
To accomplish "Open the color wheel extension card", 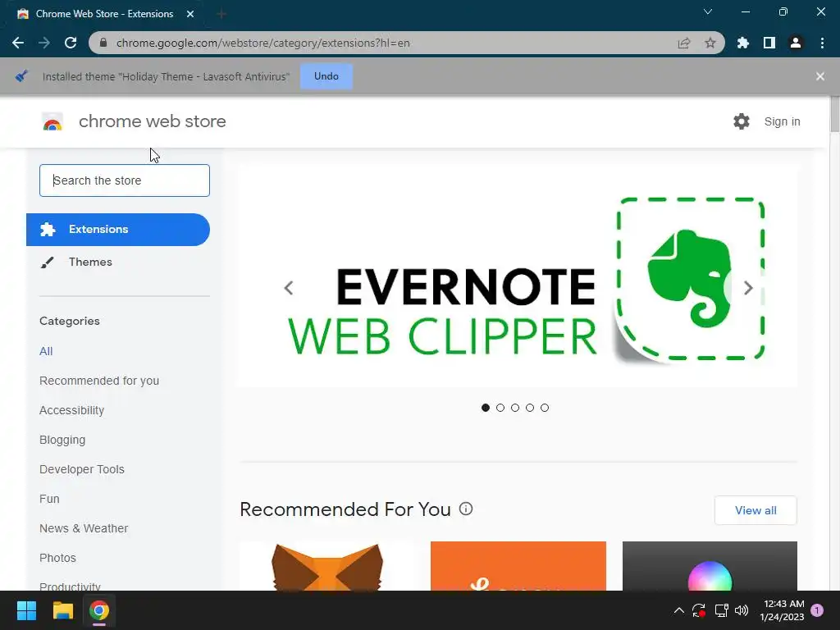I will (710, 566).
